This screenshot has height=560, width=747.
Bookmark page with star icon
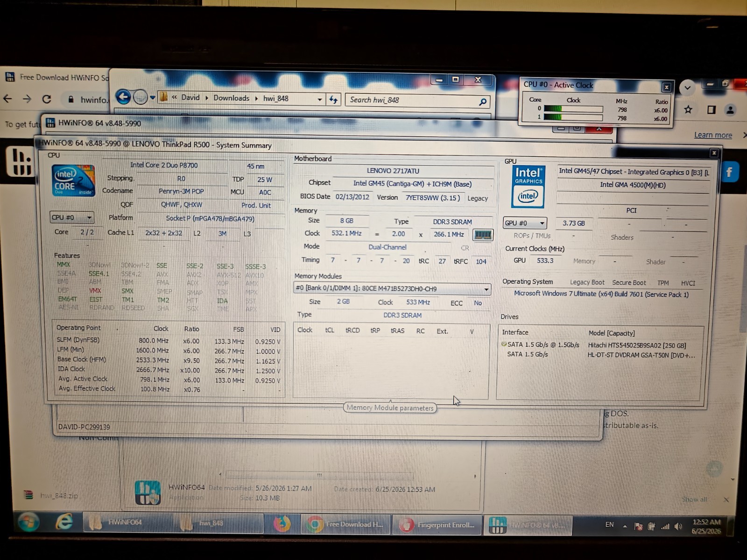pos(688,110)
